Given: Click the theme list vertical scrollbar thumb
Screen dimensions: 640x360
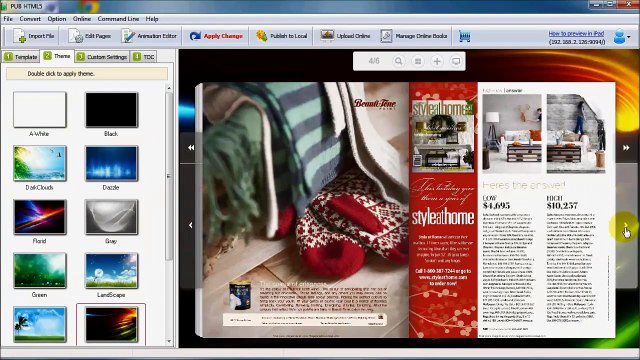Looking at the screenshot, I should (x=169, y=176).
